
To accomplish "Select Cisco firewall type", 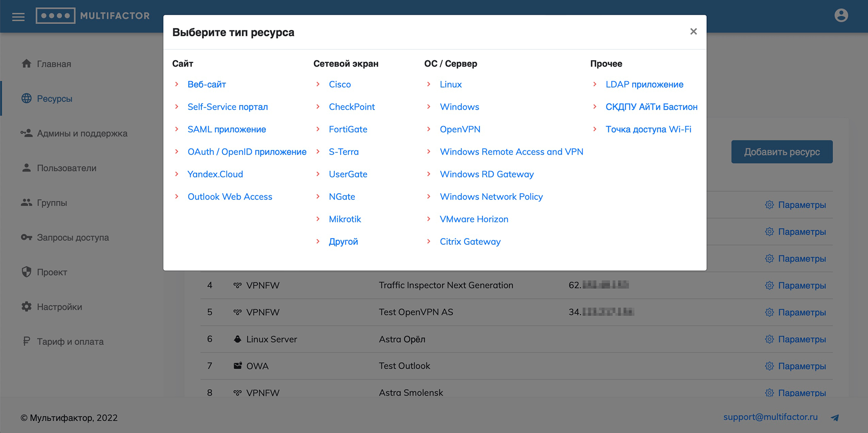I will coord(340,84).
